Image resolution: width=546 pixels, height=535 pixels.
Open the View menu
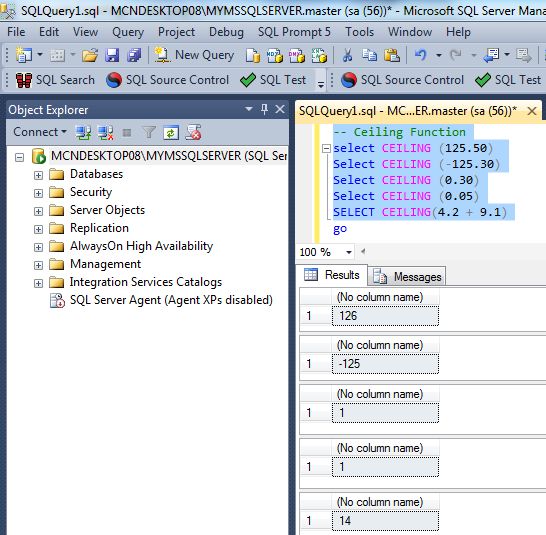coord(85,32)
